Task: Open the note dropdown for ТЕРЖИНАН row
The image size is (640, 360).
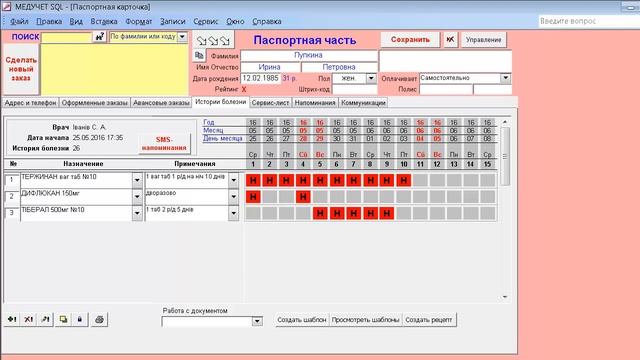Action: click(233, 180)
